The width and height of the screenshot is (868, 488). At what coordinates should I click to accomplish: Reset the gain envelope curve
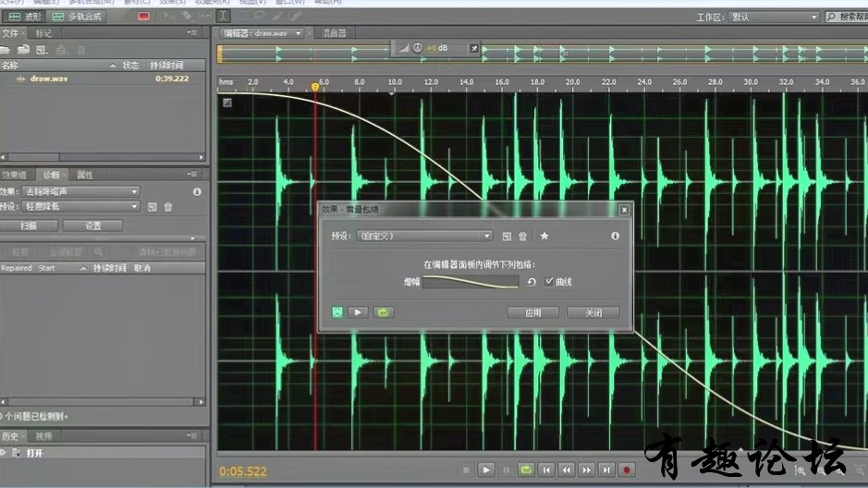(x=532, y=282)
